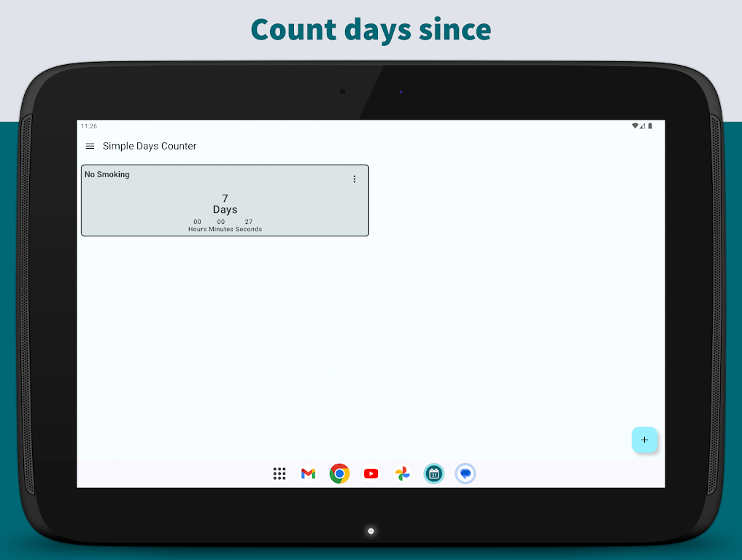Open the Messages app in the dock
The image size is (742, 560).
coord(465,474)
